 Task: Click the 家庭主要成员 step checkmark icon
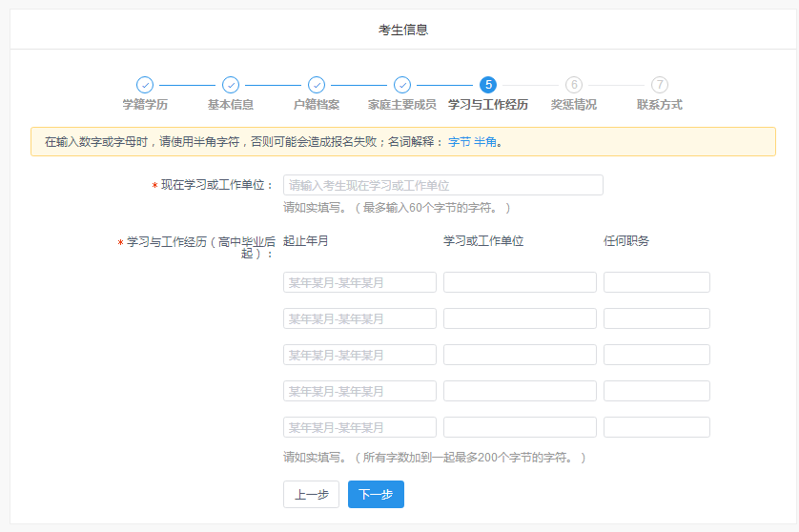pyautogui.click(x=402, y=85)
